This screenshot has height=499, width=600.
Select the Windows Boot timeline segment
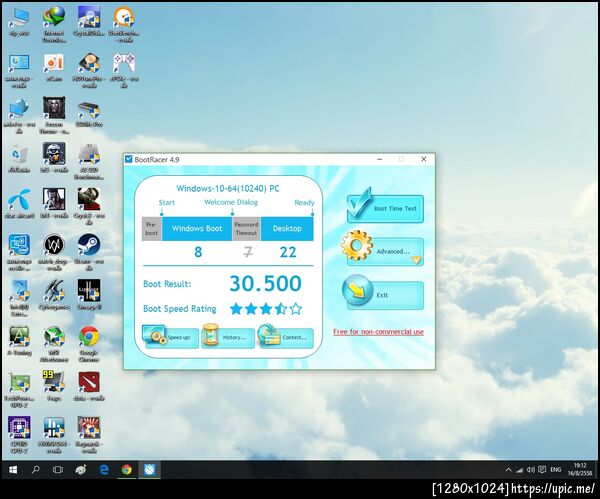click(x=197, y=228)
